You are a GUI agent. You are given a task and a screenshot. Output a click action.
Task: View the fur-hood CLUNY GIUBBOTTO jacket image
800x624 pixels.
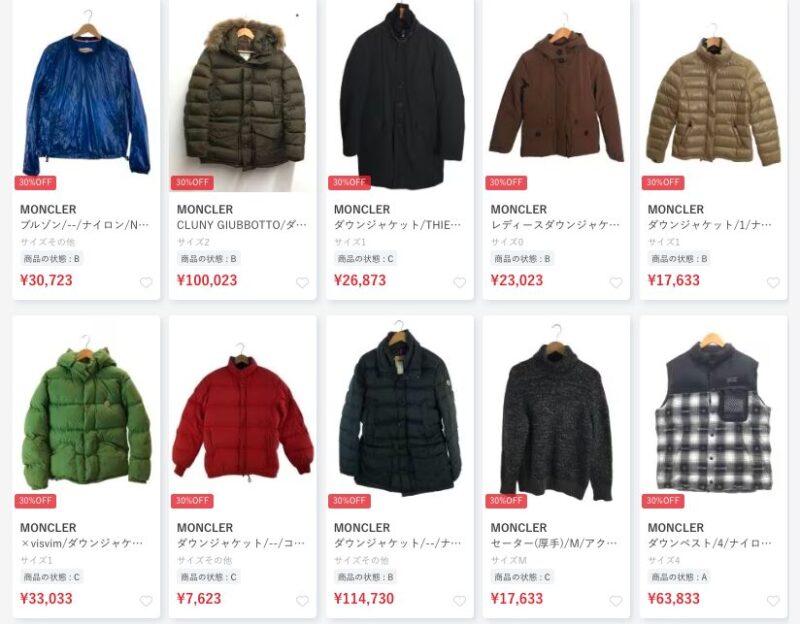(243, 96)
